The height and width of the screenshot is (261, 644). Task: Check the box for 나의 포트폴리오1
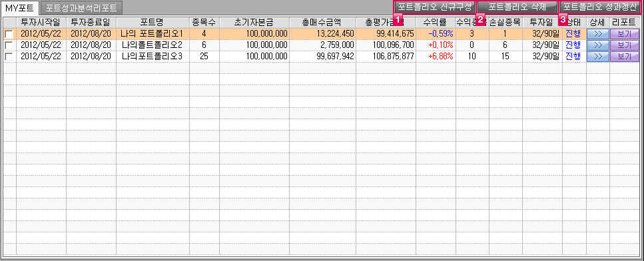click(9, 34)
